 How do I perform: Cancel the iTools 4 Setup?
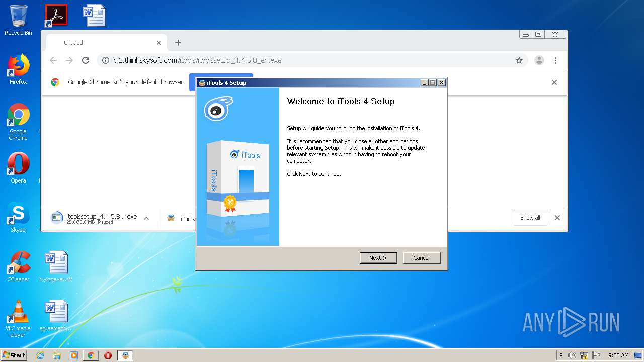pyautogui.click(x=422, y=258)
